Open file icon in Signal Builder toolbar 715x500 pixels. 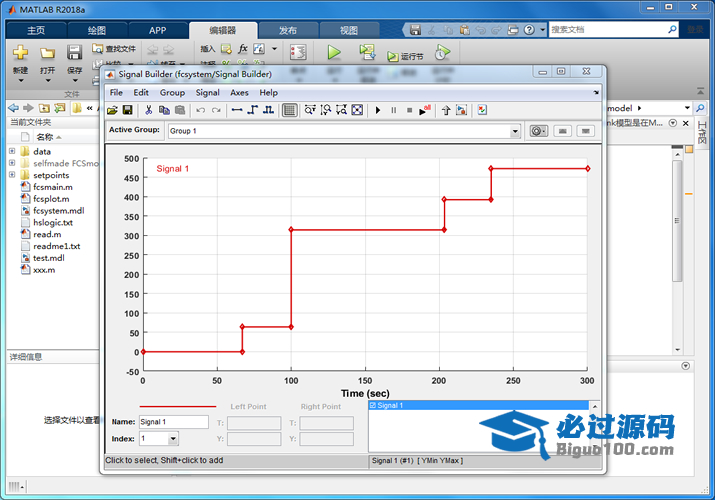click(112, 110)
